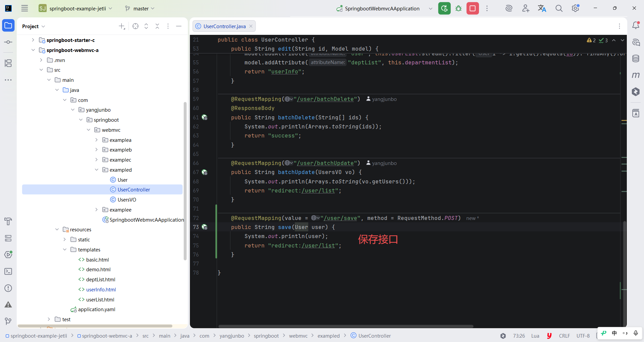Click /user/save URL mapping link
Image resolution: width=644 pixels, height=342 pixels.
[340, 218]
